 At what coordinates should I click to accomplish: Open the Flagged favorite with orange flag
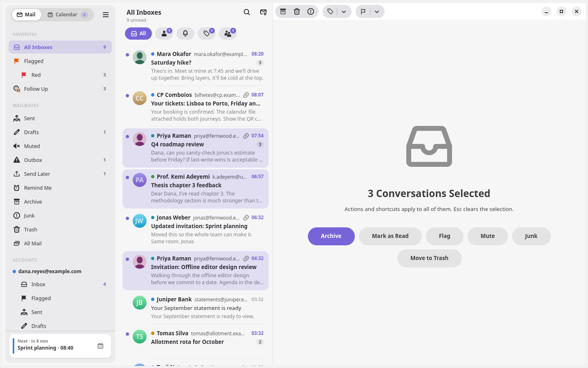(x=60, y=61)
